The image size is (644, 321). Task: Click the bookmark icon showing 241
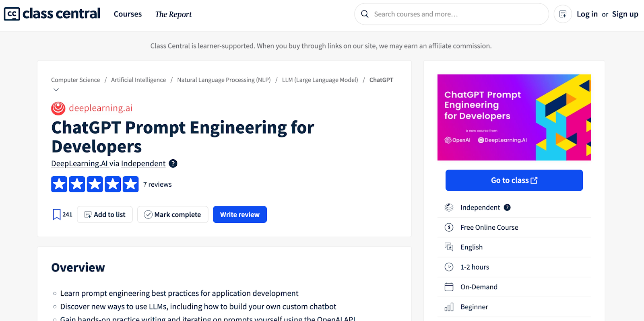tap(57, 214)
